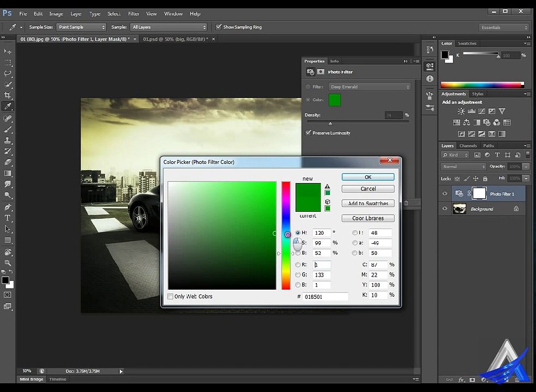Select the Hand tool
The width and height of the screenshot is (536, 392).
pyautogui.click(x=8, y=252)
